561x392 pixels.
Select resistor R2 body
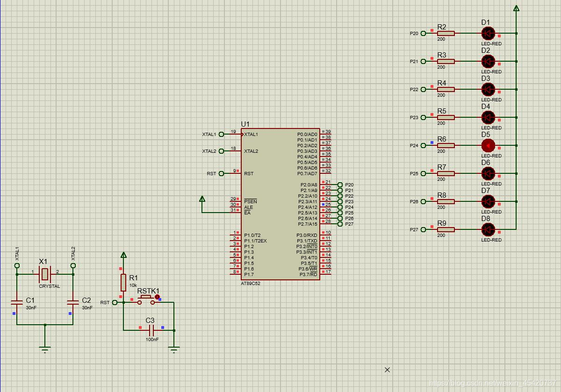(446, 33)
